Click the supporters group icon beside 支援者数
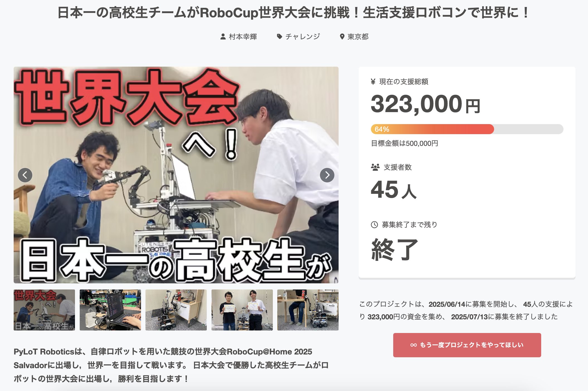This screenshot has width=588, height=391. tap(375, 167)
